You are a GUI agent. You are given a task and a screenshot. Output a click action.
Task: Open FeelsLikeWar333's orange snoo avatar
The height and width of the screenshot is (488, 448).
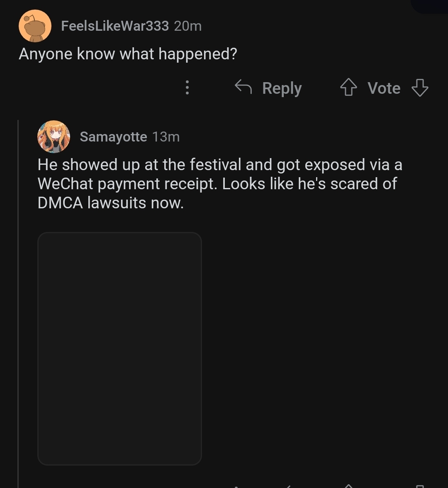(x=35, y=26)
